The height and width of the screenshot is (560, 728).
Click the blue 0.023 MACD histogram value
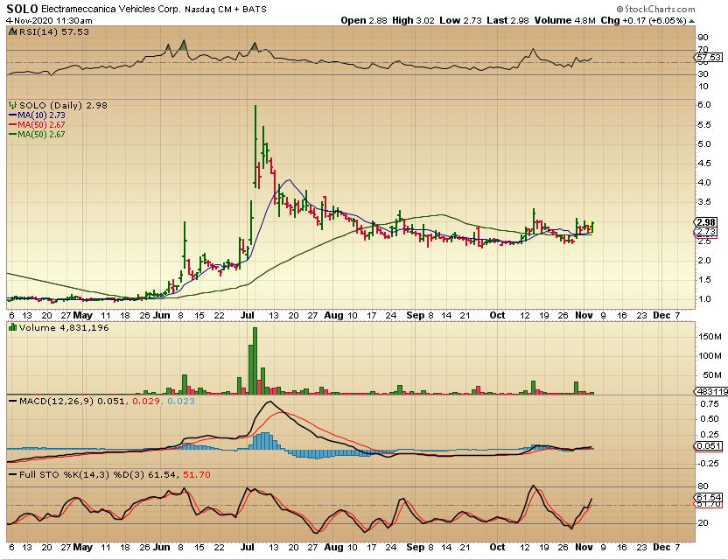181,401
